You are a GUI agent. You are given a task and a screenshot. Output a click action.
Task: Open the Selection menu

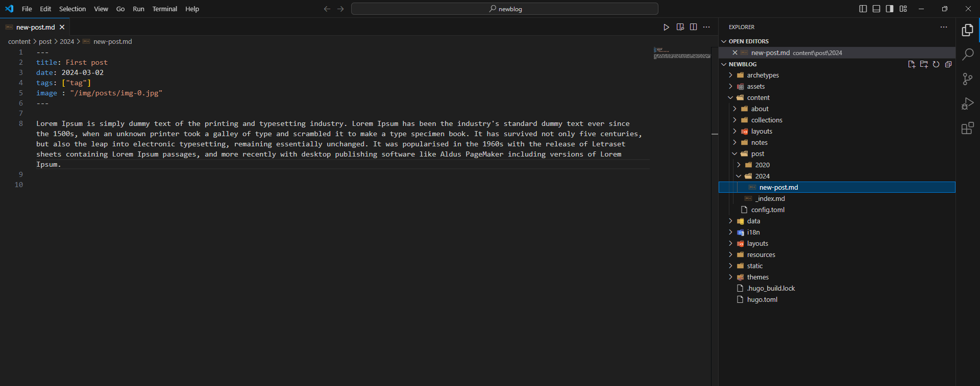pos(72,9)
